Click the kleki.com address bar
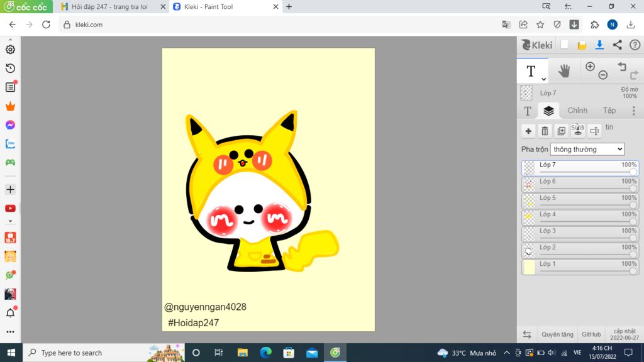This screenshot has width=644, height=362. point(279,25)
